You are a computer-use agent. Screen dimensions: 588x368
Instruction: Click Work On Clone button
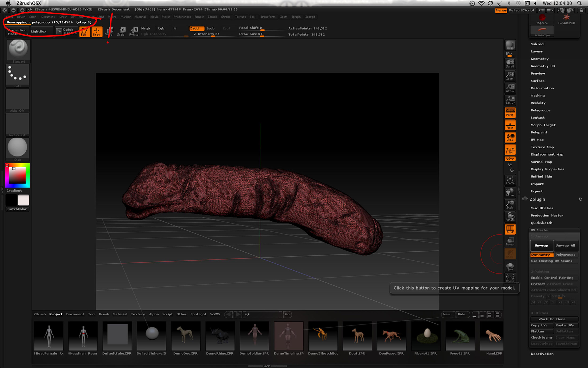click(554, 319)
